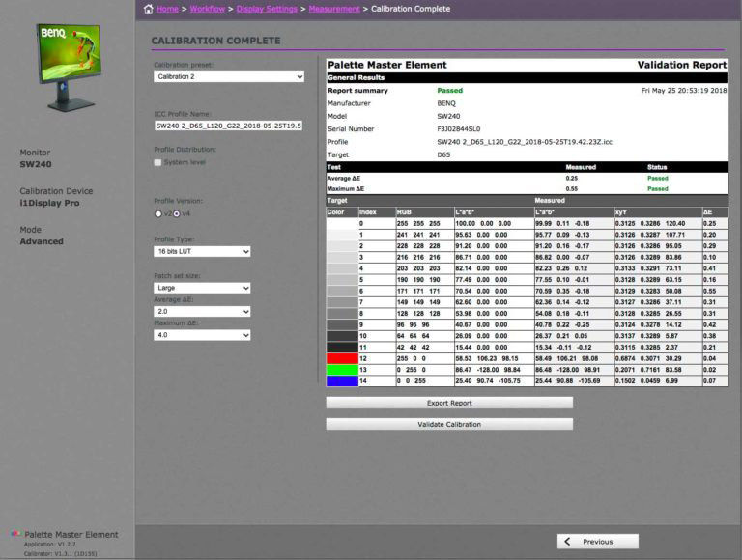The height and width of the screenshot is (560, 742).
Task: Click the Validate Calibration button
Action: pos(449,424)
